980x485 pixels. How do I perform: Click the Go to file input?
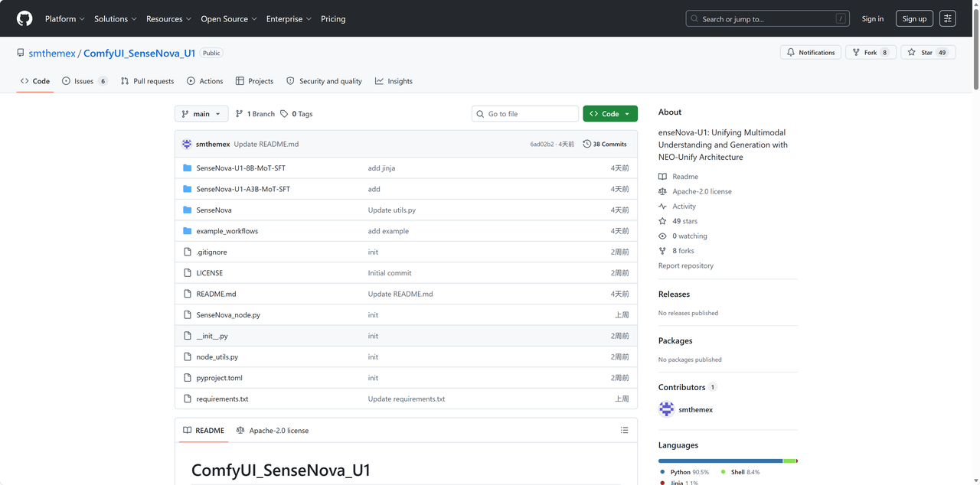pos(525,114)
